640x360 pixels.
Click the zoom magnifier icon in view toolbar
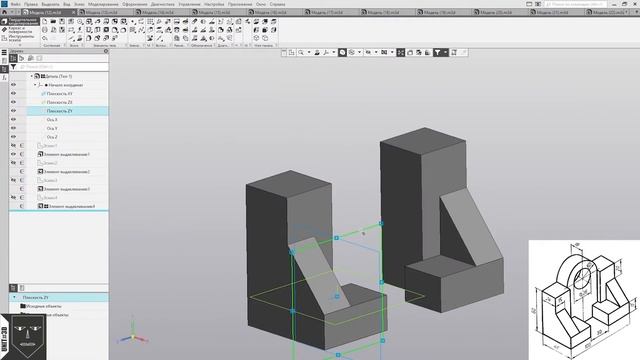coord(301,53)
